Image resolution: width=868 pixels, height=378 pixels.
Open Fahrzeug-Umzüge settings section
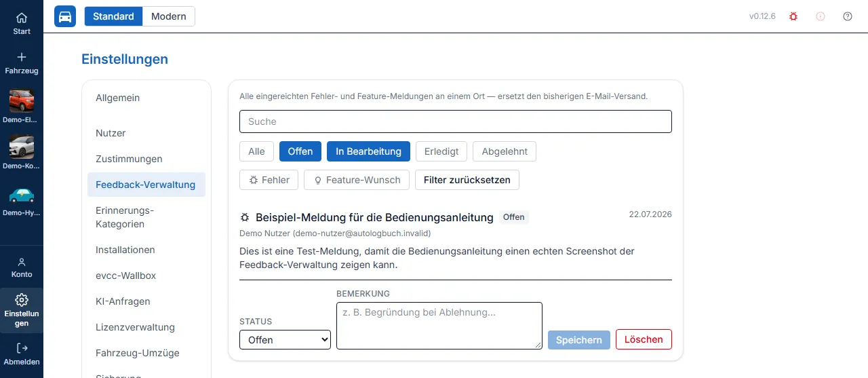[146, 353]
